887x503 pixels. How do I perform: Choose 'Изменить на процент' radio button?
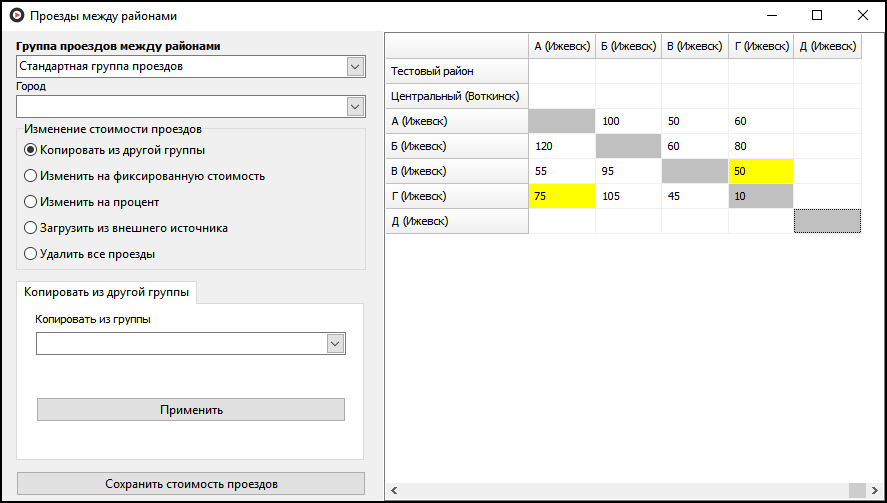pyautogui.click(x=30, y=202)
